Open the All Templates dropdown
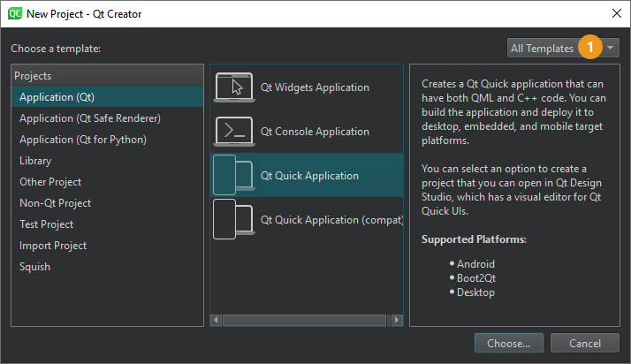The height and width of the screenshot is (364, 631). point(552,48)
